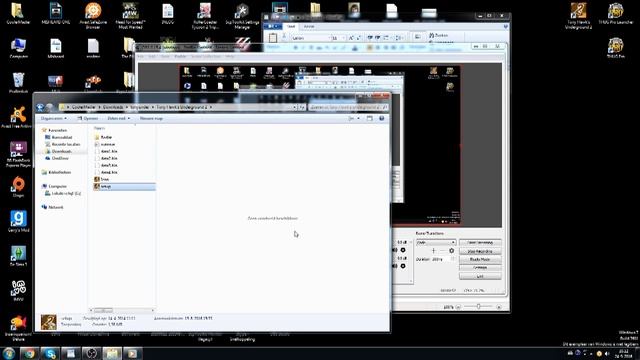Click the WordPad grow font icon
This screenshot has height=360, width=640.
click(x=351, y=38)
